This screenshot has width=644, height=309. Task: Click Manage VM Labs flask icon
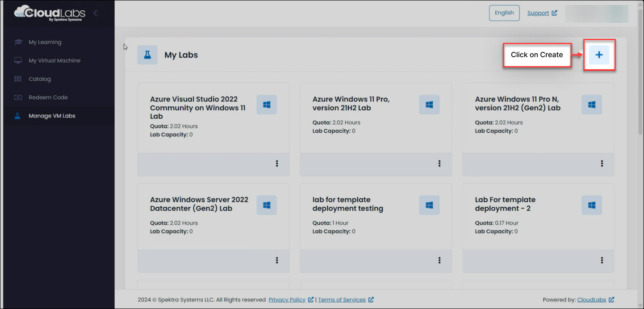pos(18,116)
